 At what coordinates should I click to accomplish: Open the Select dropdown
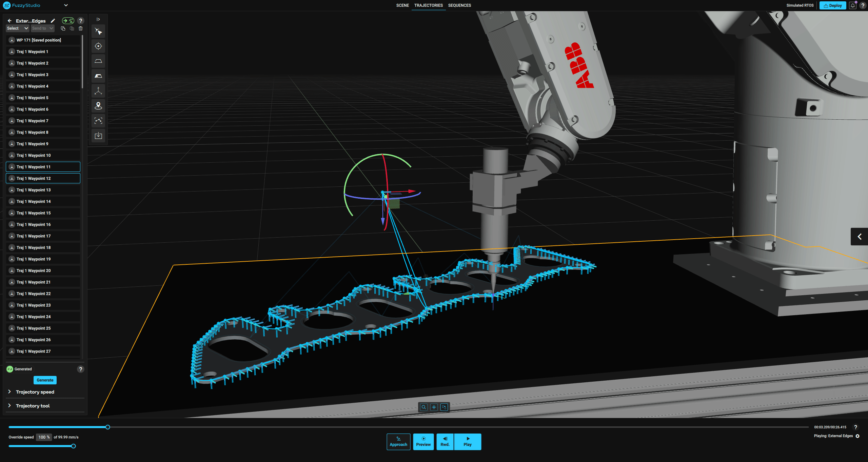click(17, 28)
